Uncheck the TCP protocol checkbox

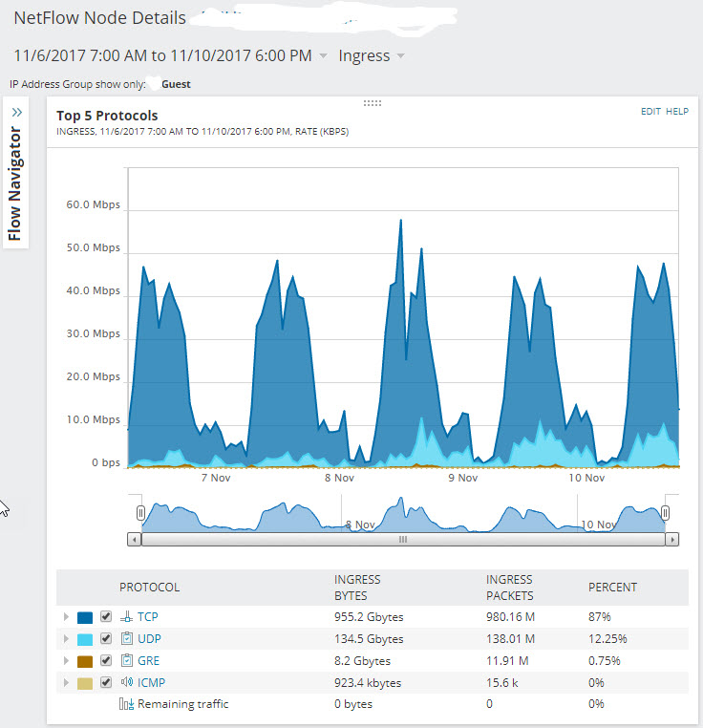coord(106,616)
